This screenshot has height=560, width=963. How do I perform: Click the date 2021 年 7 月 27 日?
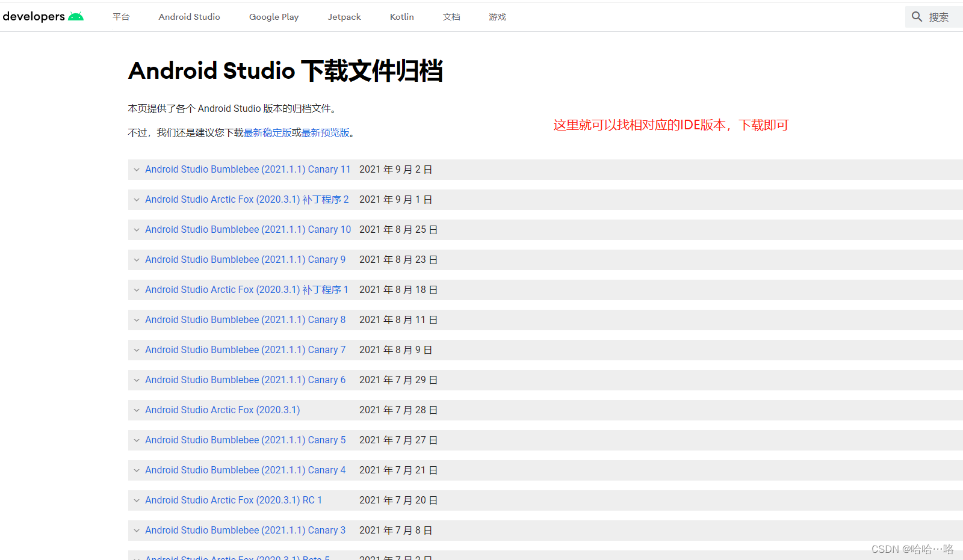[398, 440]
